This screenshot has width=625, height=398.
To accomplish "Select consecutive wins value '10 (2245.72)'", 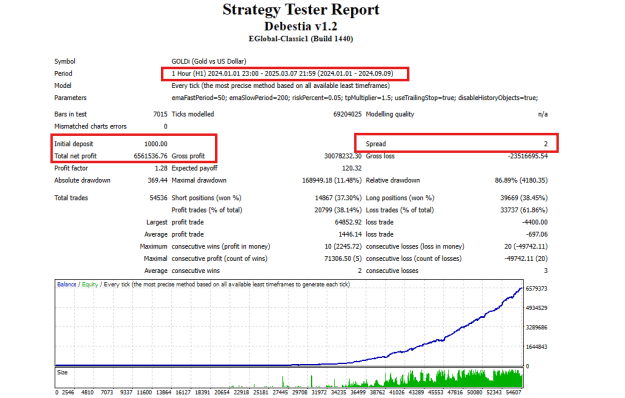I will (343, 247).
